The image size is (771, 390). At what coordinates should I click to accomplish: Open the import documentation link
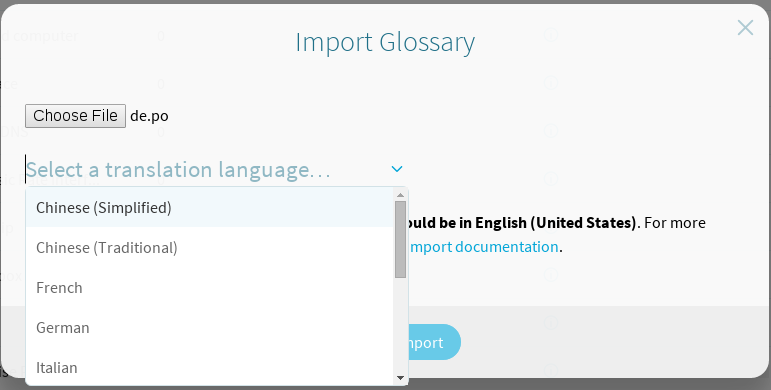(483, 246)
